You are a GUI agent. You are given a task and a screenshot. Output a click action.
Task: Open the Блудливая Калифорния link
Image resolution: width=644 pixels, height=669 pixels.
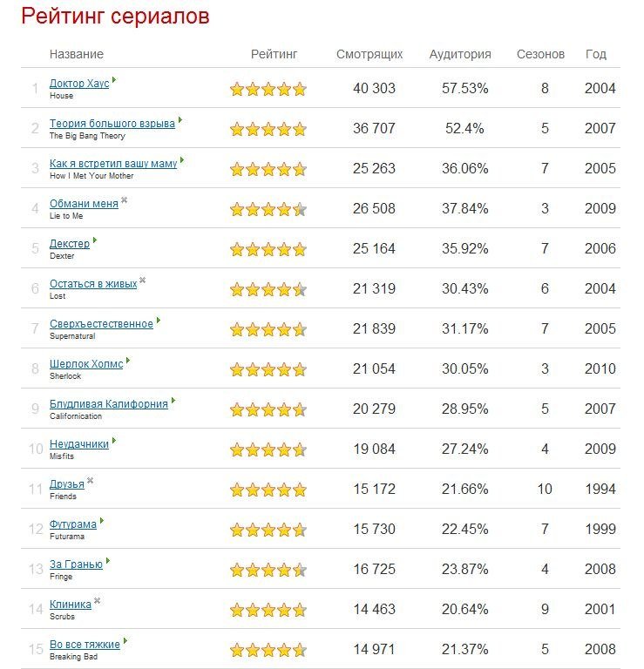pos(109,404)
